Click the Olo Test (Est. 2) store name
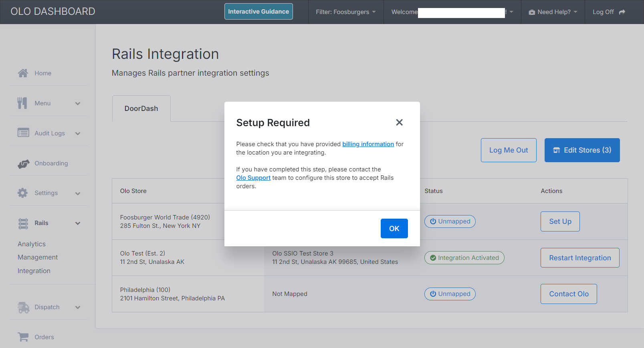Screen dimensions: 644x348 (x=143, y=253)
